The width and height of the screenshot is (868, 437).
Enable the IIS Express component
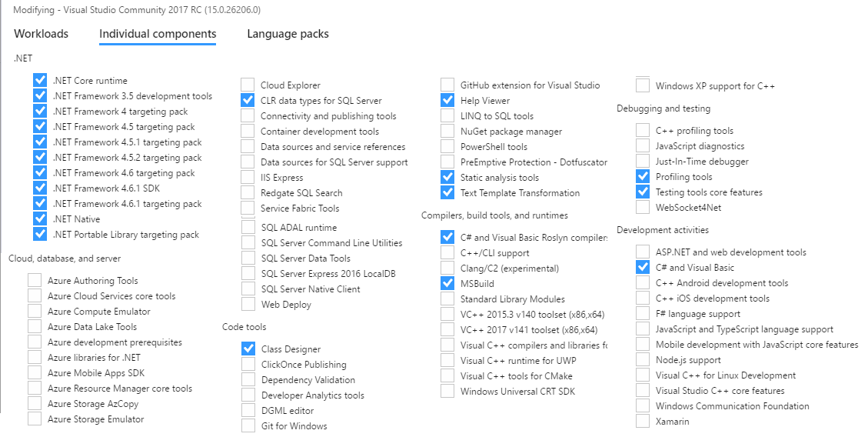coord(248,177)
